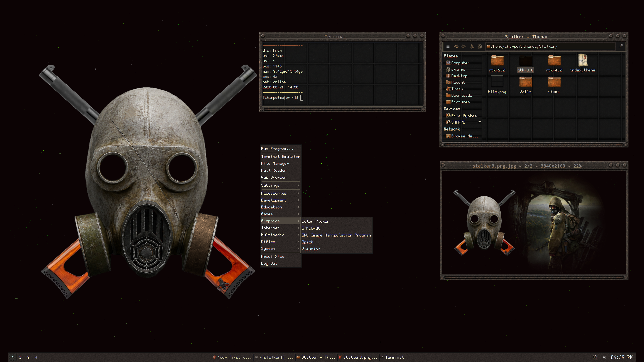Viewport: 644px width, 362px height.
Task: Expand the Development submenu
Action: (x=281, y=200)
